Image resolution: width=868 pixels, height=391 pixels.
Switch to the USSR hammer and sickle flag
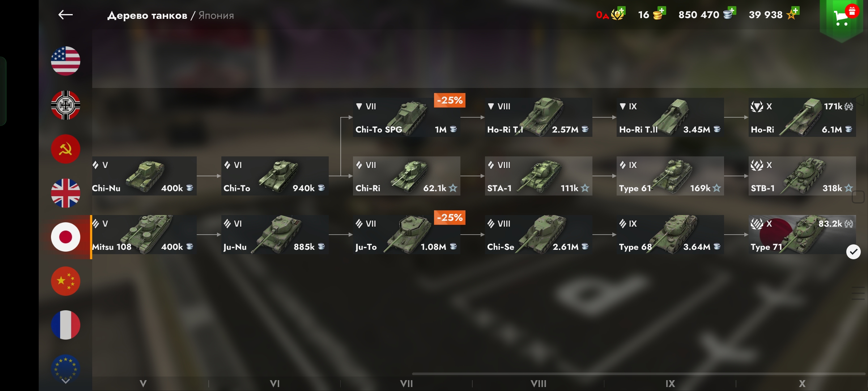(65, 149)
